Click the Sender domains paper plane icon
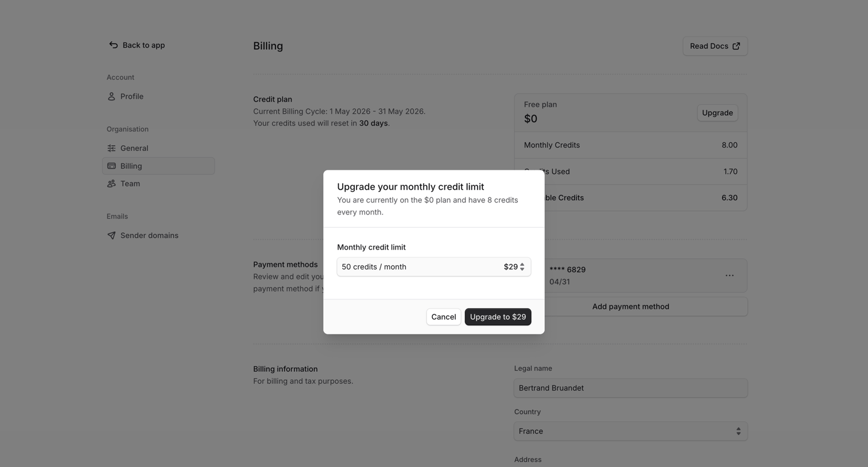The image size is (868, 467). click(x=111, y=235)
